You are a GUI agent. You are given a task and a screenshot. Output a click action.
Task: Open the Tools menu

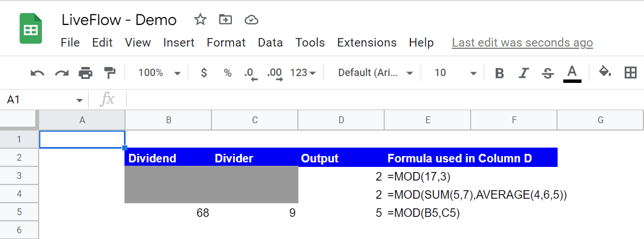pyautogui.click(x=310, y=43)
